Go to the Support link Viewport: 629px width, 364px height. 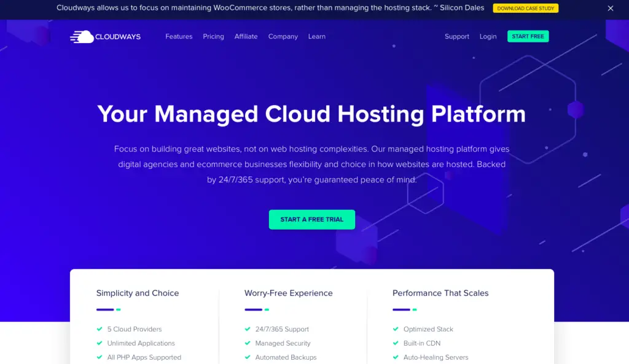click(x=456, y=36)
